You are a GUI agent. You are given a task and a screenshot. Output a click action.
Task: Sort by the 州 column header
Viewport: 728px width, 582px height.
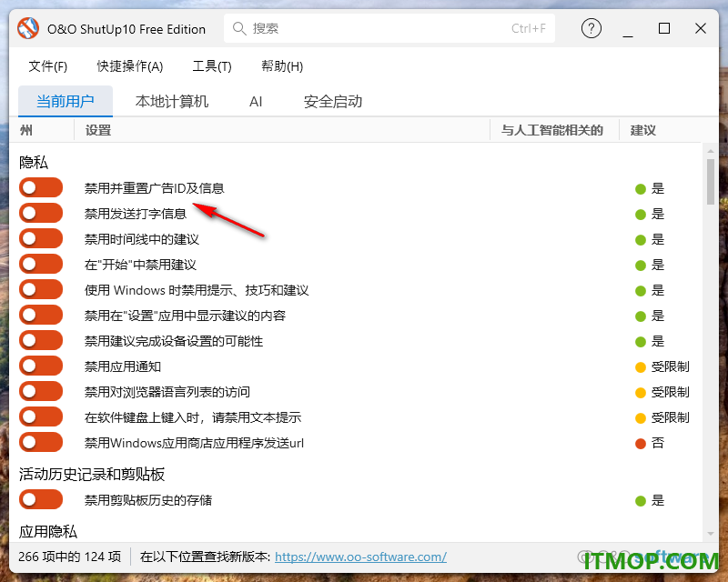click(26, 130)
